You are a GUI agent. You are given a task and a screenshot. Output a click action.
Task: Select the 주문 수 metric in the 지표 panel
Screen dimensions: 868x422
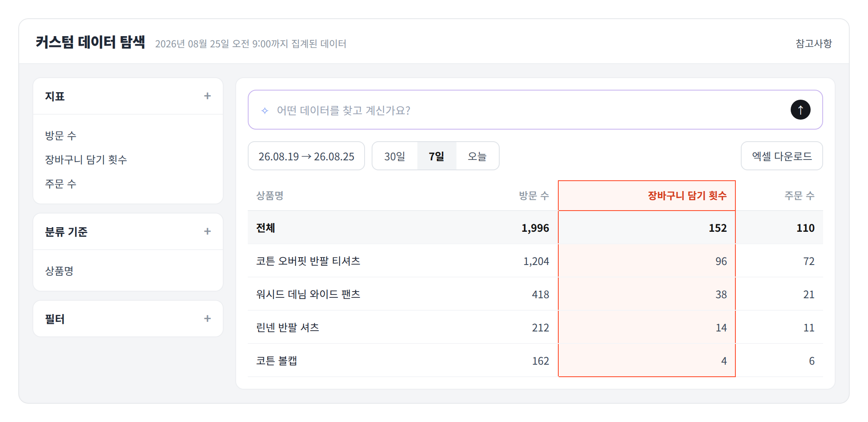click(x=61, y=184)
